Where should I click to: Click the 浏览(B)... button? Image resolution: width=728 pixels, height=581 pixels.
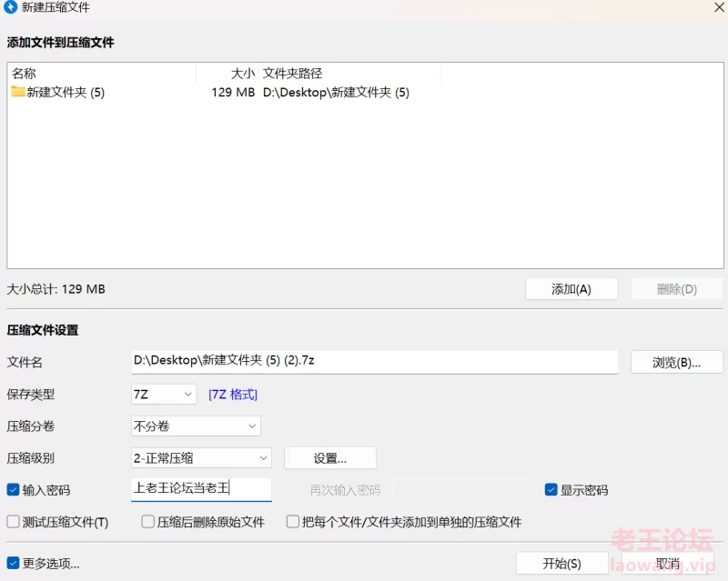click(x=676, y=362)
